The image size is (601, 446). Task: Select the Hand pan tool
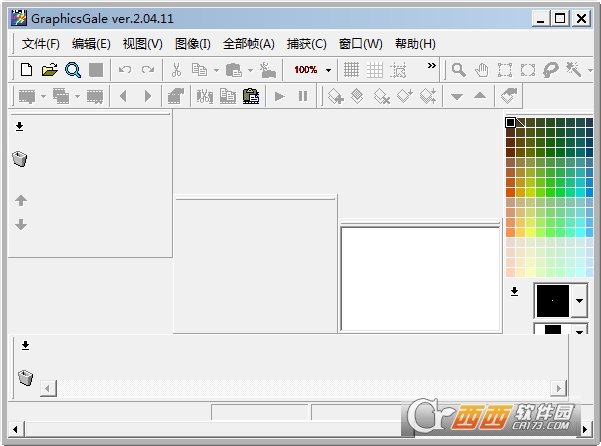click(481, 70)
